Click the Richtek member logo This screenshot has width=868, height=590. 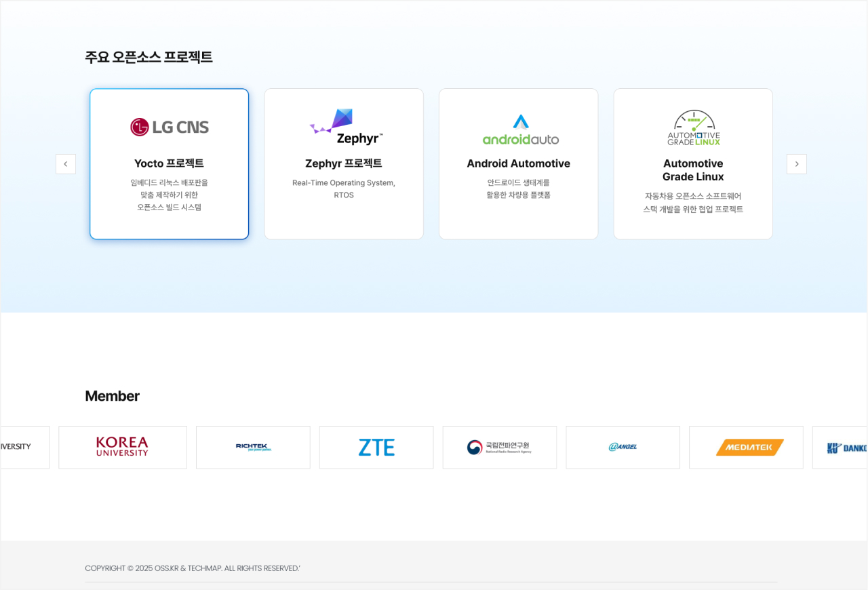(x=253, y=447)
